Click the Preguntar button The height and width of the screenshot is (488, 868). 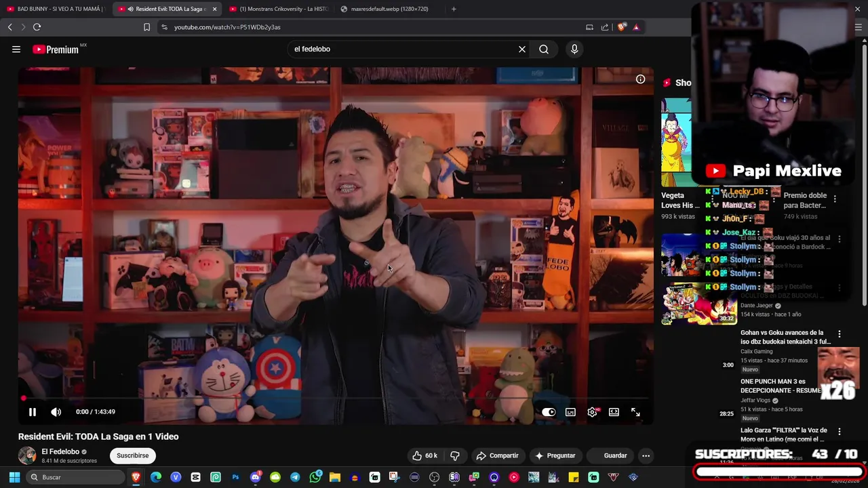click(555, 455)
